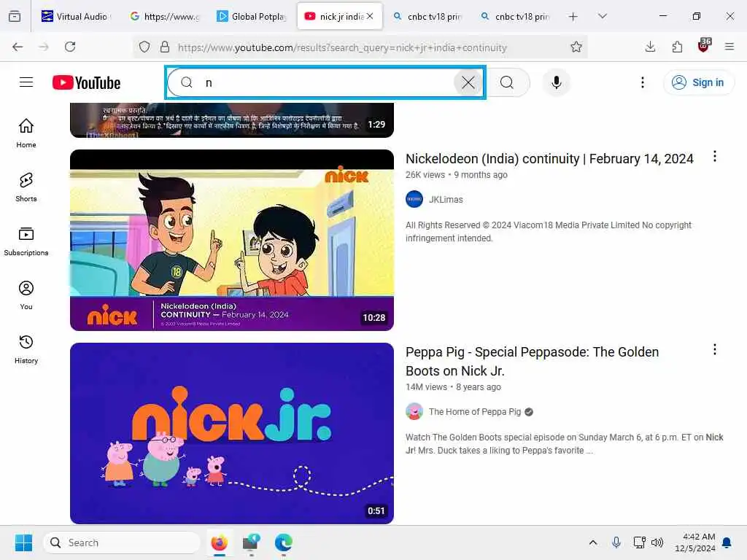Go back to previous page
This screenshot has width=747, height=560.
pos(18,47)
